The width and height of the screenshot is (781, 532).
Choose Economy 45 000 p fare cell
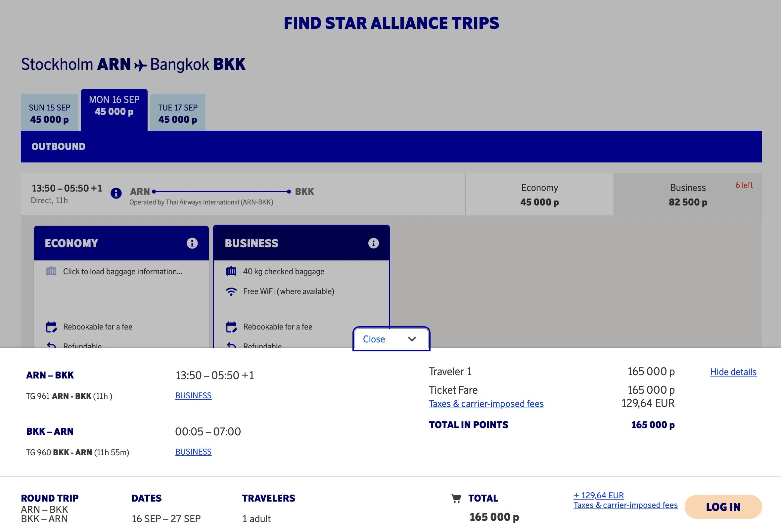pyautogui.click(x=540, y=194)
